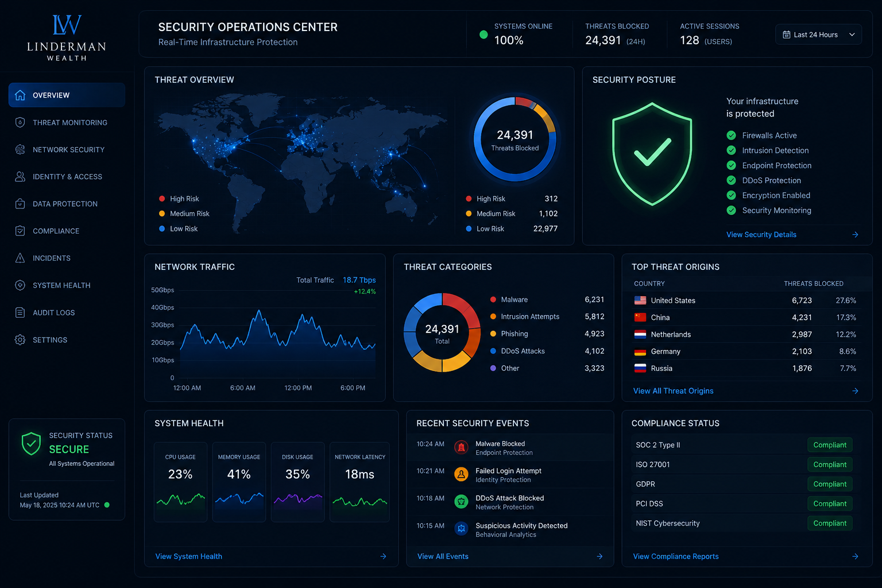
Task: Click the SOC 2 Type II Compliant badge
Action: pos(830,445)
